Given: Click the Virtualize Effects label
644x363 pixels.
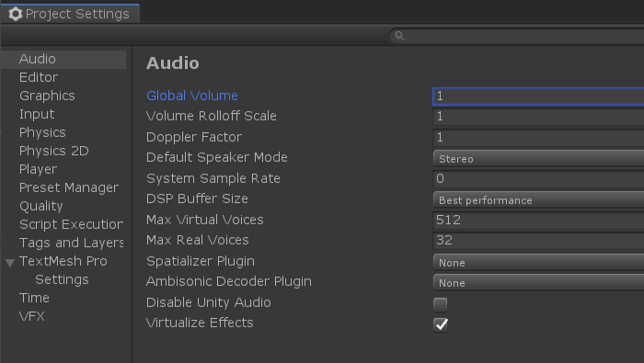Looking at the screenshot, I should pyautogui.click(x=200, y=323).
